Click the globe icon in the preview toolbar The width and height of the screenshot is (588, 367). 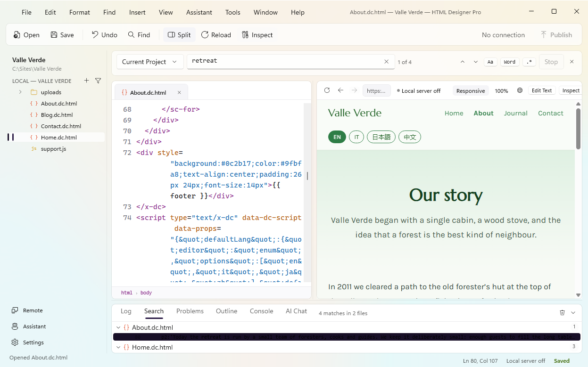click(520, 90)
